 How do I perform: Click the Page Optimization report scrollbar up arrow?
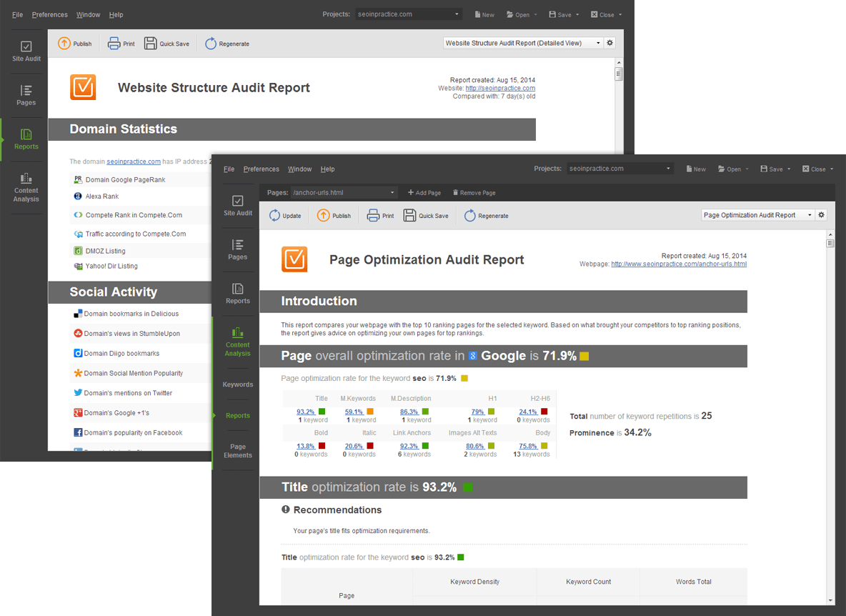click(x=830, y=234)
